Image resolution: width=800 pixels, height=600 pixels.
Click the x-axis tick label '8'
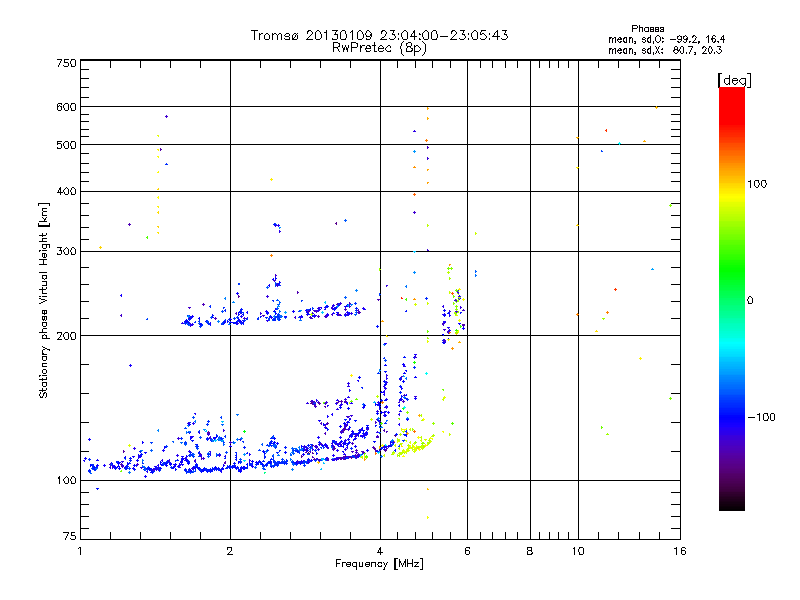coord(530,551)
